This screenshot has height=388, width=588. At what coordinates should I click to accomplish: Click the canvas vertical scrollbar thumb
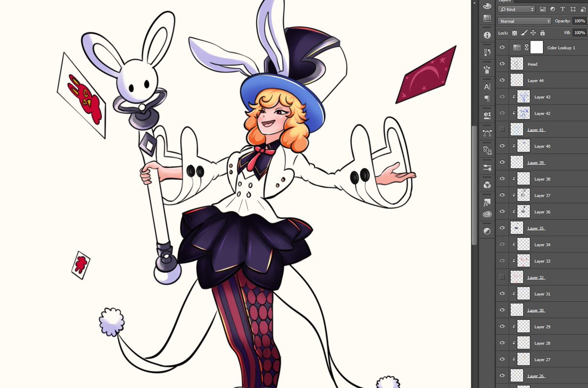[x=474, y=185]
